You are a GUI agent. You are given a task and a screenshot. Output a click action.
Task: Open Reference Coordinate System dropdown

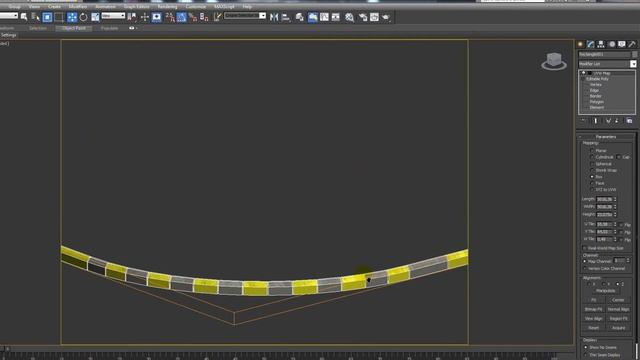point(113,16)
